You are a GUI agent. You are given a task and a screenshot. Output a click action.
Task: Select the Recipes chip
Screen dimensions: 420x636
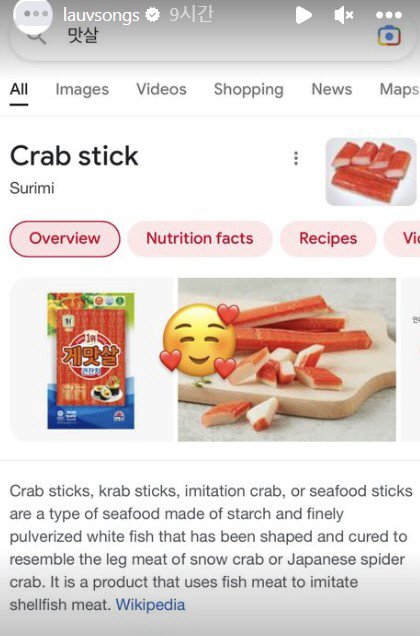tap(328, 238)
